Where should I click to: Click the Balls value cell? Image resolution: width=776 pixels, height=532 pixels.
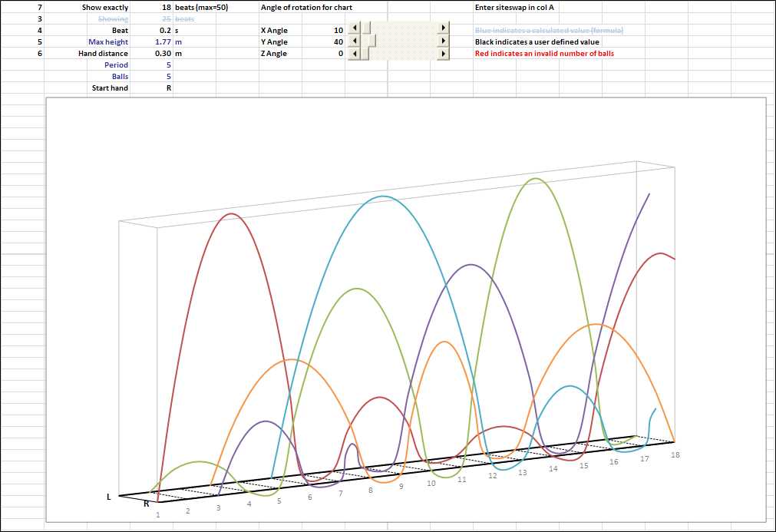[x=151, y=76]
